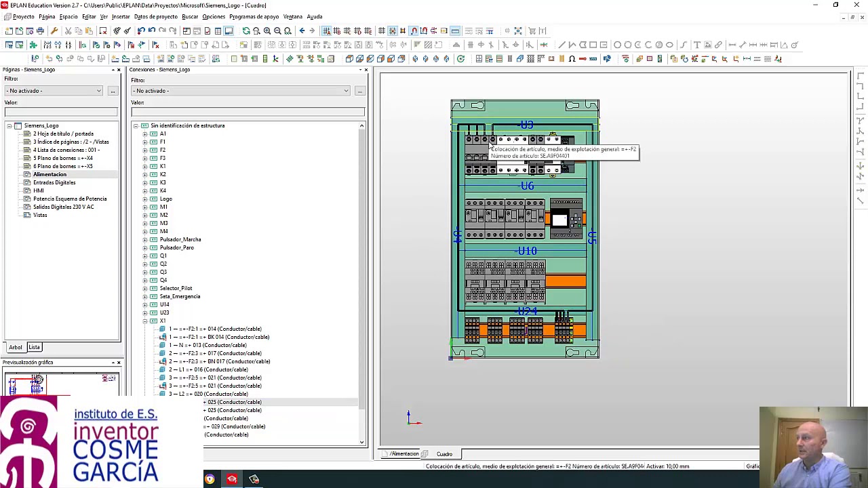Select the text T insertion tool

696,45
